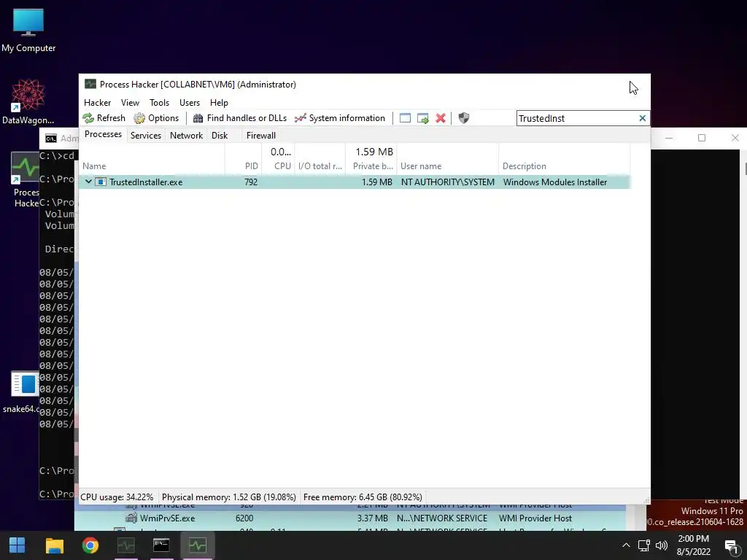Select WmiPrvSE.exe row in background window
Screen dimensions: 747x560
(x=350, y=518)
